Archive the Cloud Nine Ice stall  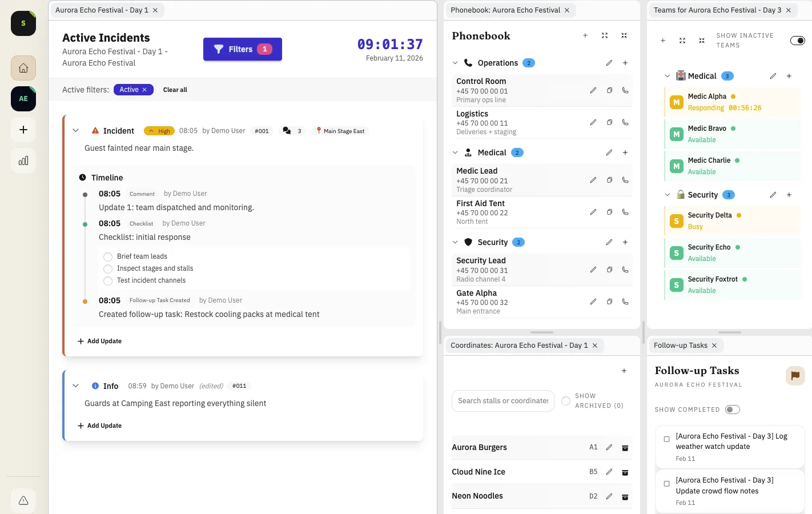click(x=625, y=472)
